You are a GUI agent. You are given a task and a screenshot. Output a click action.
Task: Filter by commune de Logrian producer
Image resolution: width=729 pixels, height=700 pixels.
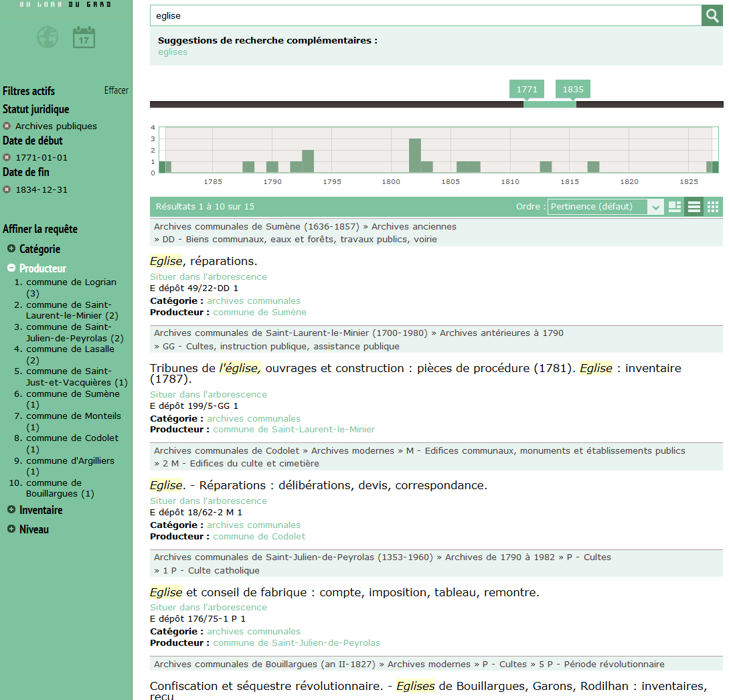point(71,282)
